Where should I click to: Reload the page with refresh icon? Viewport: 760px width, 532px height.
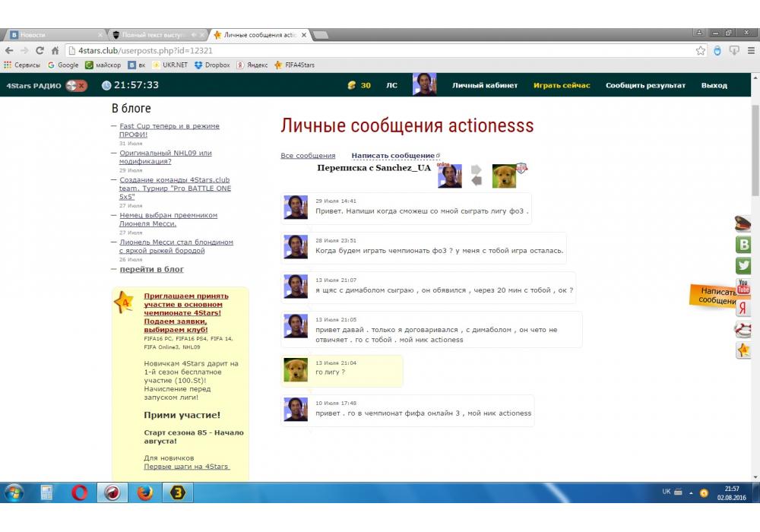click(40, 51)
